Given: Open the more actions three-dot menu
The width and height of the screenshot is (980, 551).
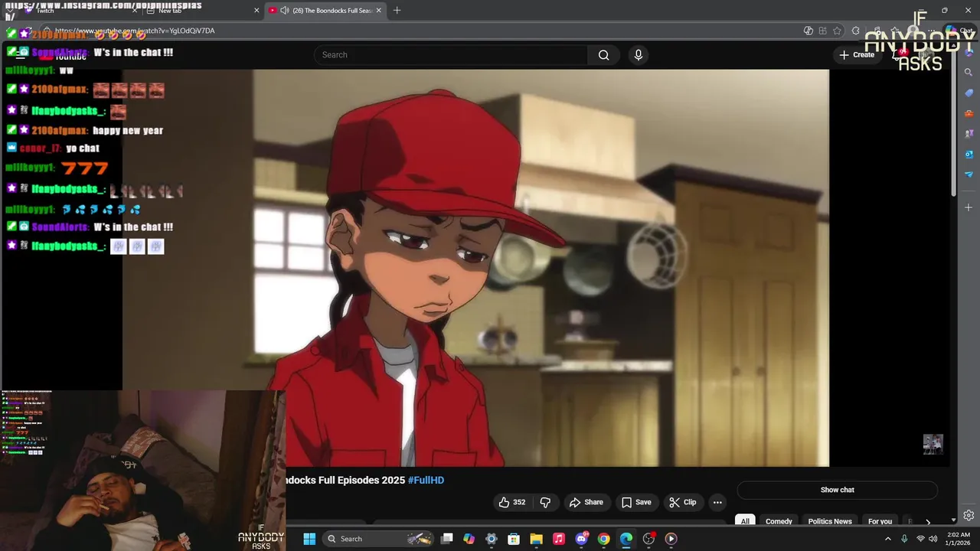Looking at the screenshot, I should (x=717, y=502).
